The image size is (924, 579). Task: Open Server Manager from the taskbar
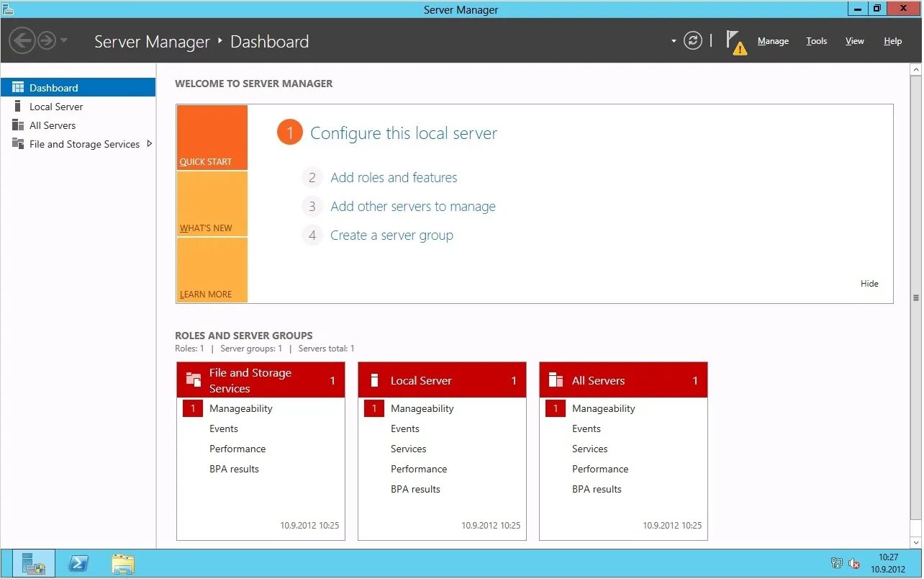pos(32,563)
